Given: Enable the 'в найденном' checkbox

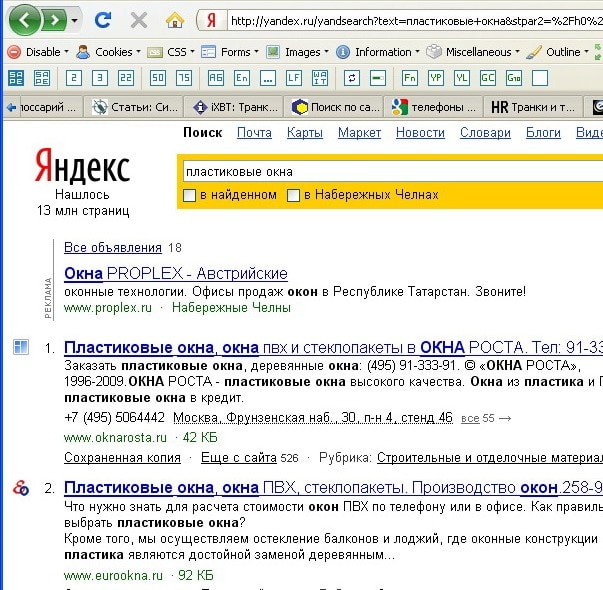Looking at the screenshot, I should (191, 195).
